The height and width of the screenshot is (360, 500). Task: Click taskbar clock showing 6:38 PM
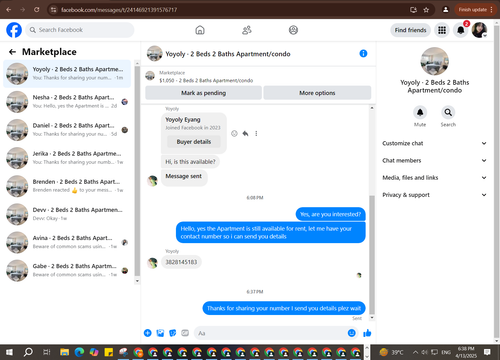tap(466, 352)
